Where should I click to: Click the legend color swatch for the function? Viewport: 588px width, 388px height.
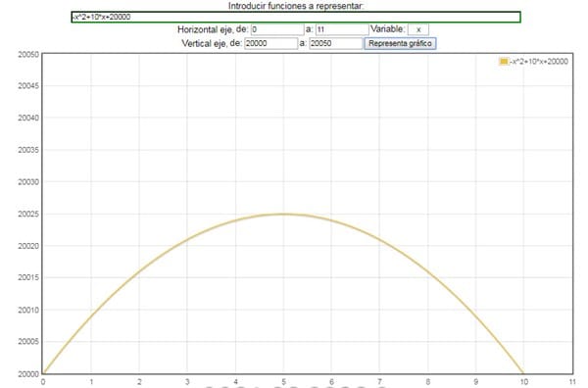(504, 62)
